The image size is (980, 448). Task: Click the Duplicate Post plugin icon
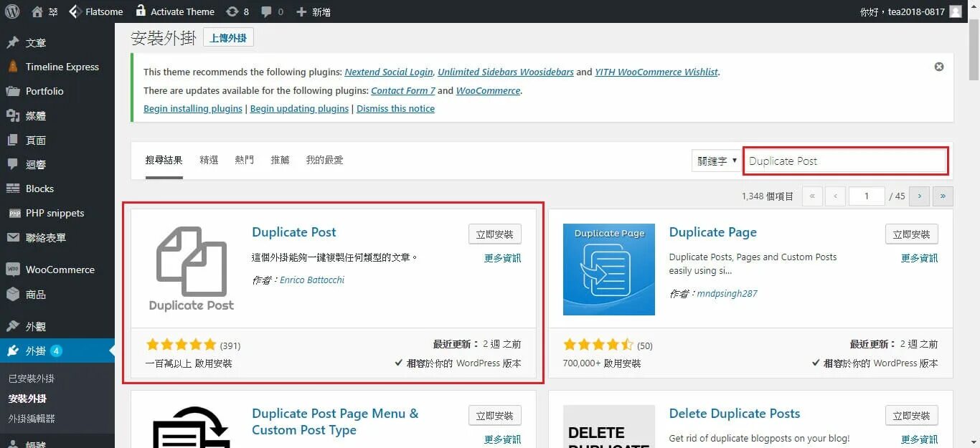[x=192, y=269]
